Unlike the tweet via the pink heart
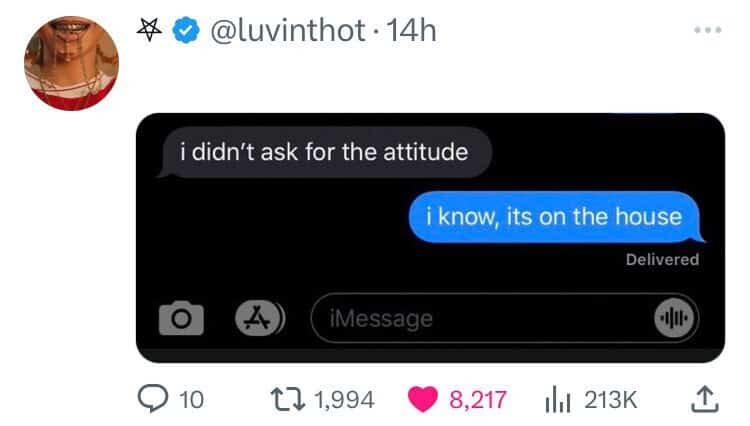 pos(422,399)
